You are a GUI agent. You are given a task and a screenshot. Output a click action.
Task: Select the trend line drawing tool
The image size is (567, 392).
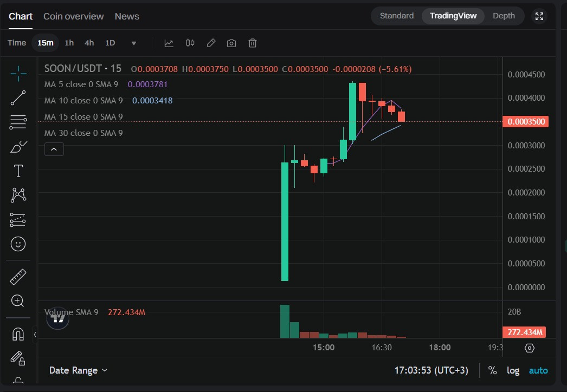point(18,98)
